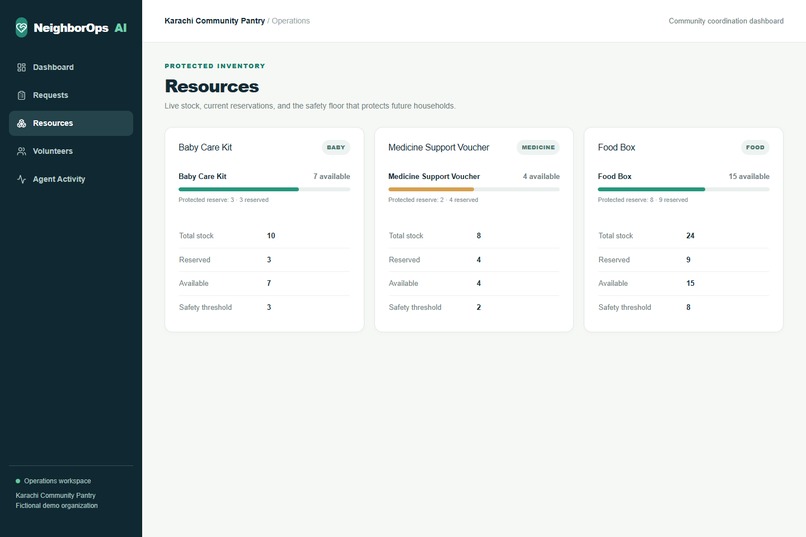806x537 pixels.
Task: Click the 'Live stock, current reservations' description
Action: pos(310,106)
